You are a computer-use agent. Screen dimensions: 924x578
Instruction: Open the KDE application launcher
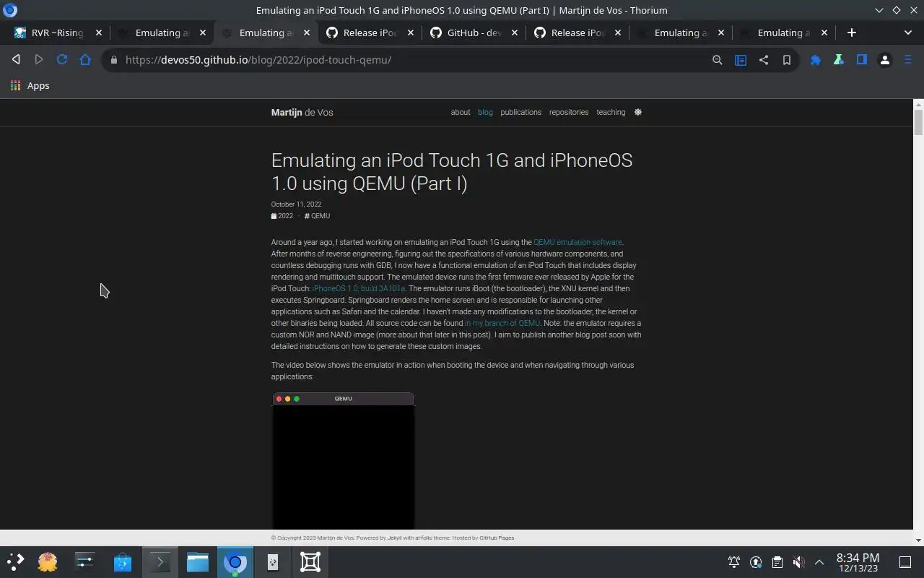(15, 561)
